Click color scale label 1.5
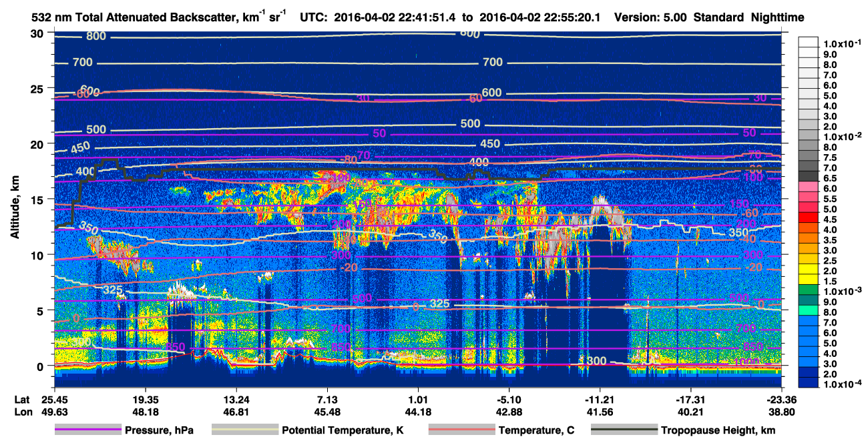The width and height of the screenshot is (868, 445). point(830,281)
